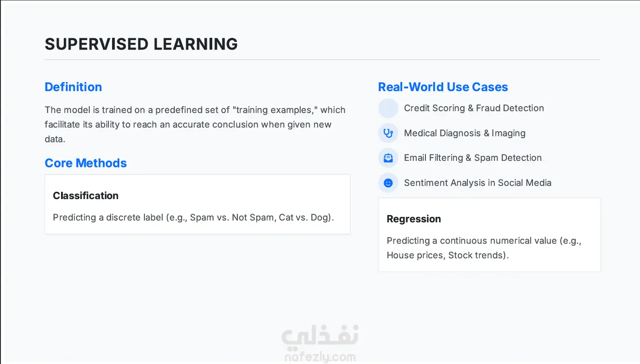This screenshot has height=364, width=640.
Task: Click the envelope icon beside Email Filtering
Action: pos(388,158)
